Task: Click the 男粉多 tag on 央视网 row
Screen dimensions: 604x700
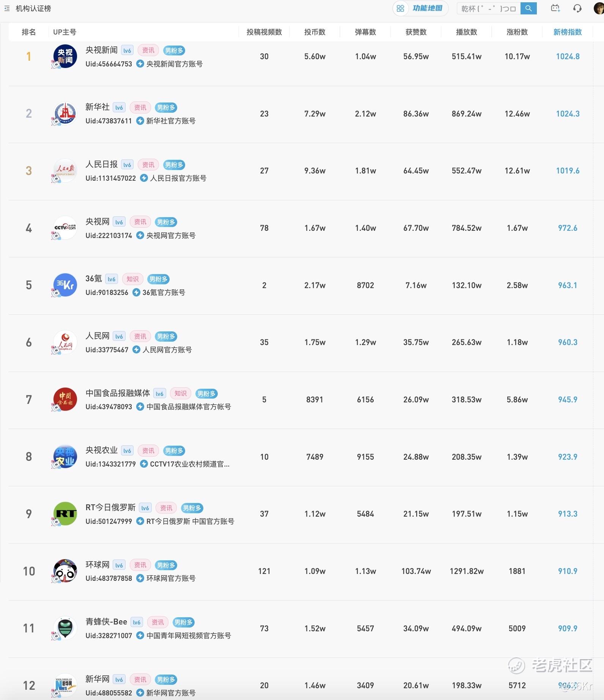Action: [166, 222]
